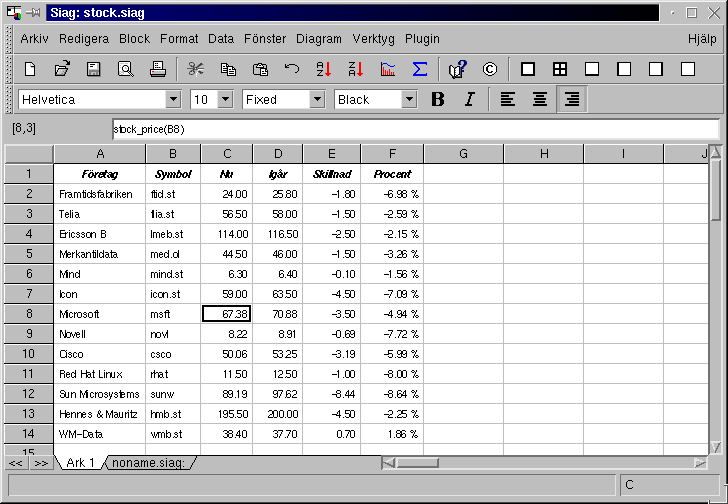The height and width of the screenshot is (504, 728).
Task: Insert a chart with the plot icon
Action: pos(388,69)
